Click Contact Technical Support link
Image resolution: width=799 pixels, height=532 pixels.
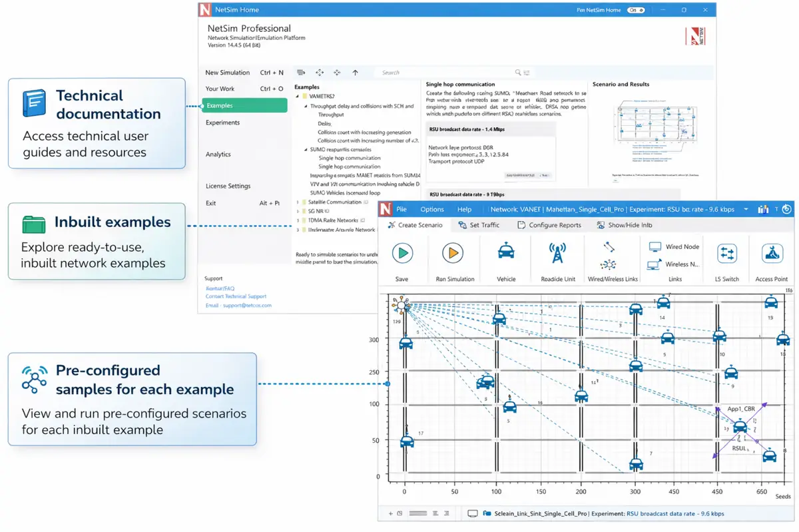point(236,296)
